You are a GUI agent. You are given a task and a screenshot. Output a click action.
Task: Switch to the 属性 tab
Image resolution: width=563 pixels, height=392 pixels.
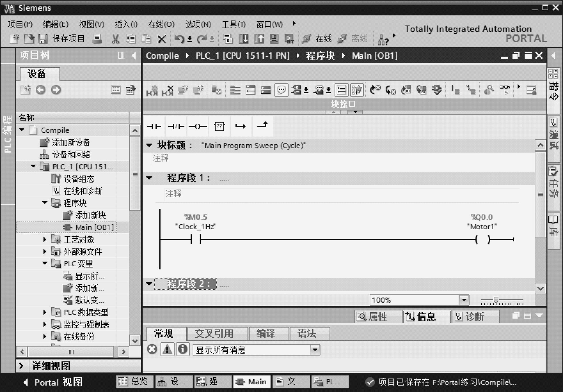(x=378, y=317)
